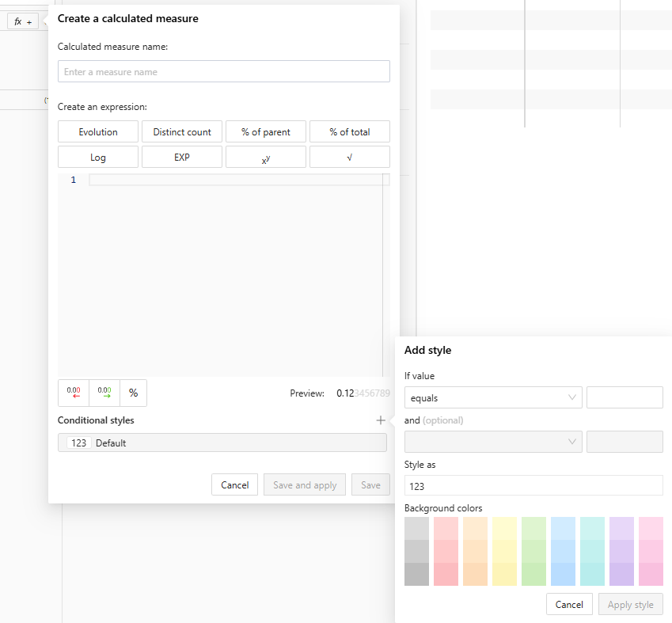Click the increase decimal places icon

click(x=104, y=393)
